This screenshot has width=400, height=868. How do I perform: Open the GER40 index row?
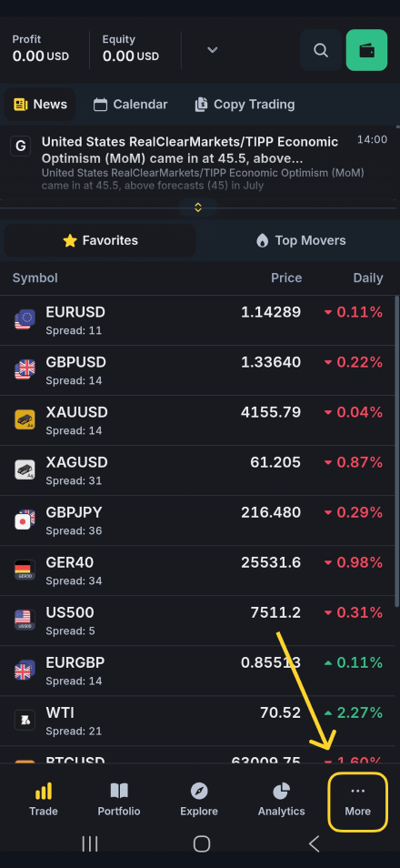pos(198,570)
